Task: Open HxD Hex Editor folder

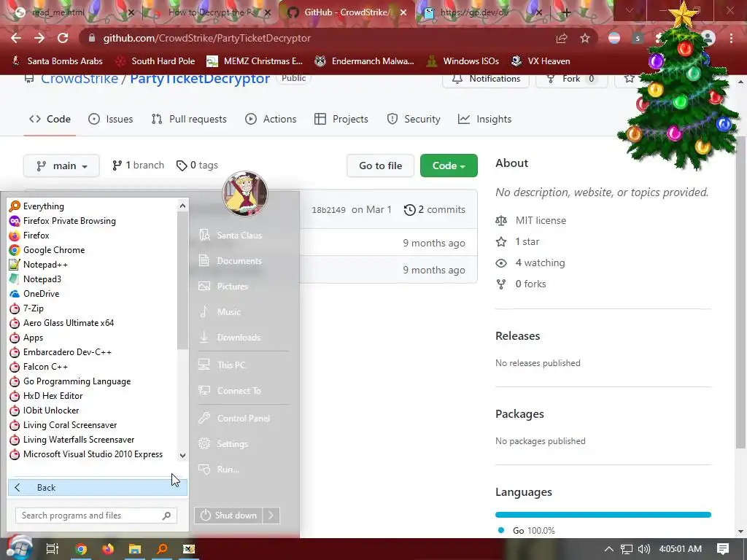Action: tap(46, 396)
